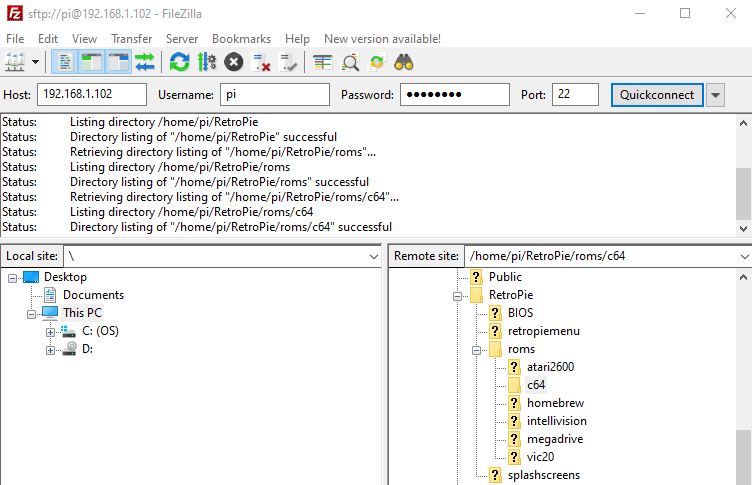
Task: Select C: (OS) drive
Action: [100, 331]
